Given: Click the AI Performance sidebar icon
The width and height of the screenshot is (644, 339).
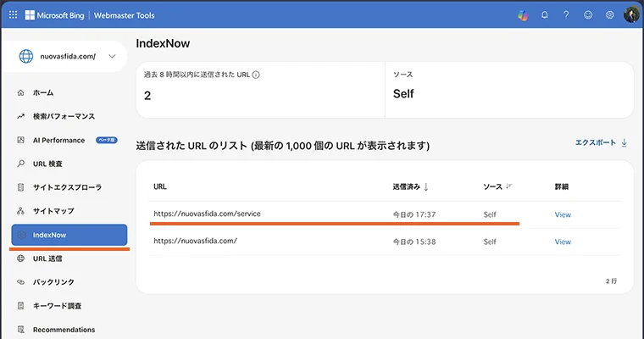Looking at the screenshot, I should (x=20, y=140).
